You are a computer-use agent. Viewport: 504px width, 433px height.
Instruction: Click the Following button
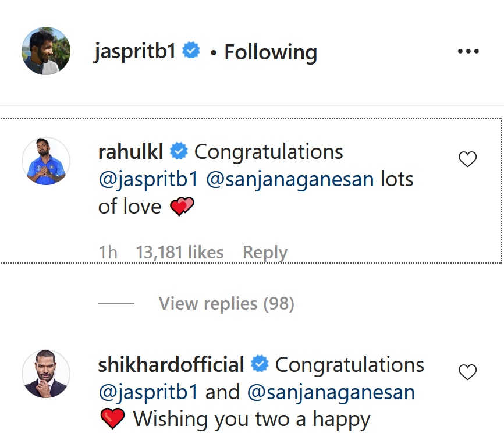[271, 52]
